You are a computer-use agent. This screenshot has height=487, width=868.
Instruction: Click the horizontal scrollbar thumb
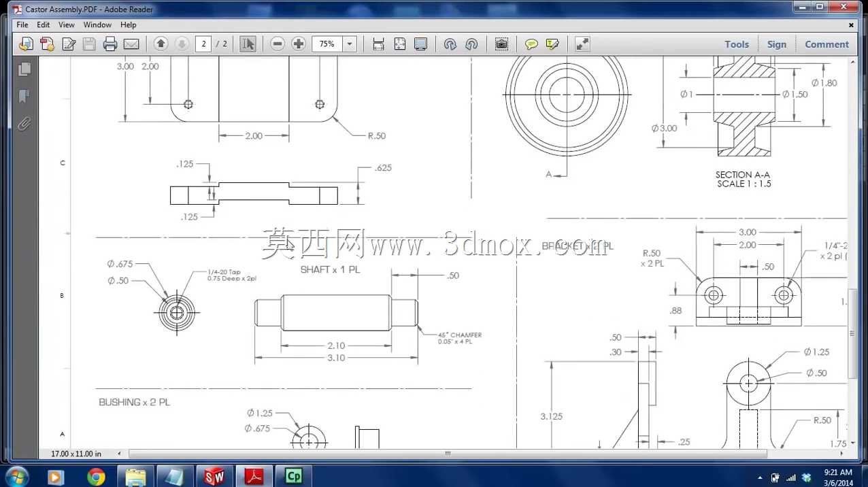(448, 453)
